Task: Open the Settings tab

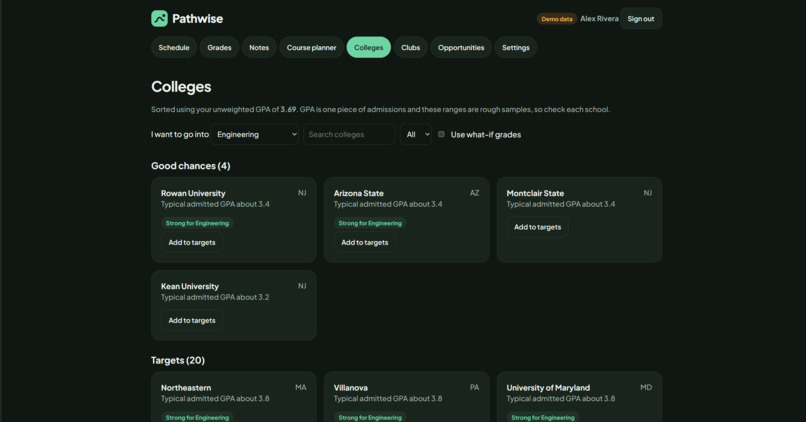Action: (x=516, y=47)
